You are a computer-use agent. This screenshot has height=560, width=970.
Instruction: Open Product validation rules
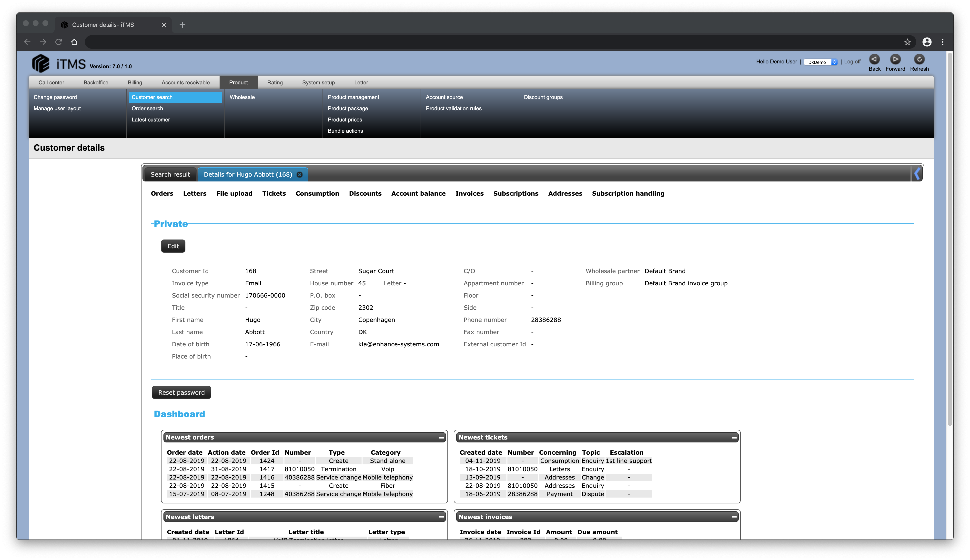click(454, 109)
